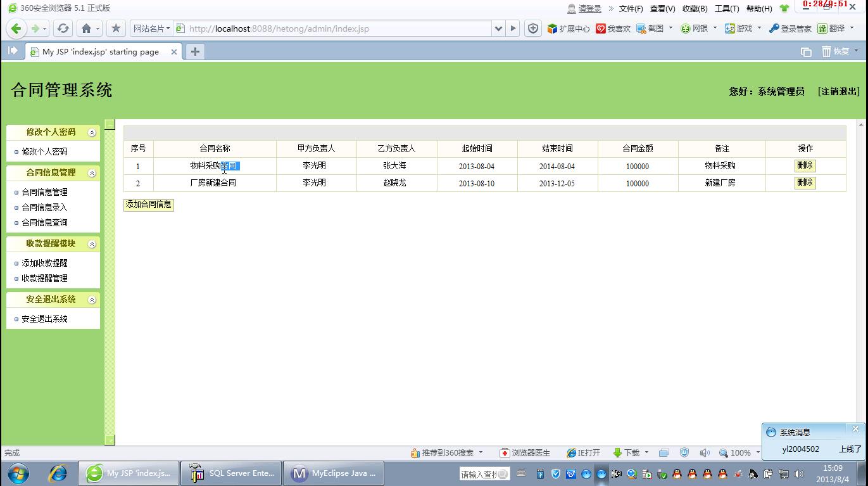Open the shield security icon near address bar
This screenshot has width=868, height=486.
(533, 29)
